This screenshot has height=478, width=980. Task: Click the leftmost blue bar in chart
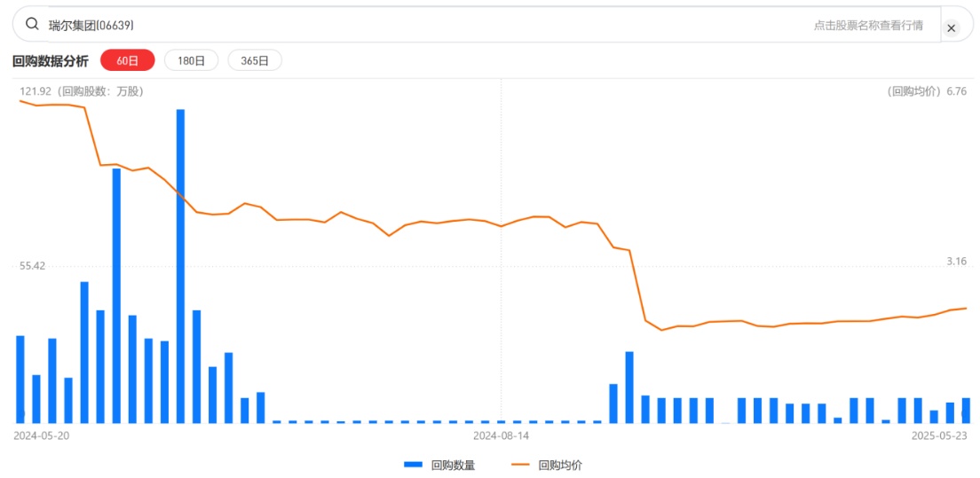(x=20, y=380)
